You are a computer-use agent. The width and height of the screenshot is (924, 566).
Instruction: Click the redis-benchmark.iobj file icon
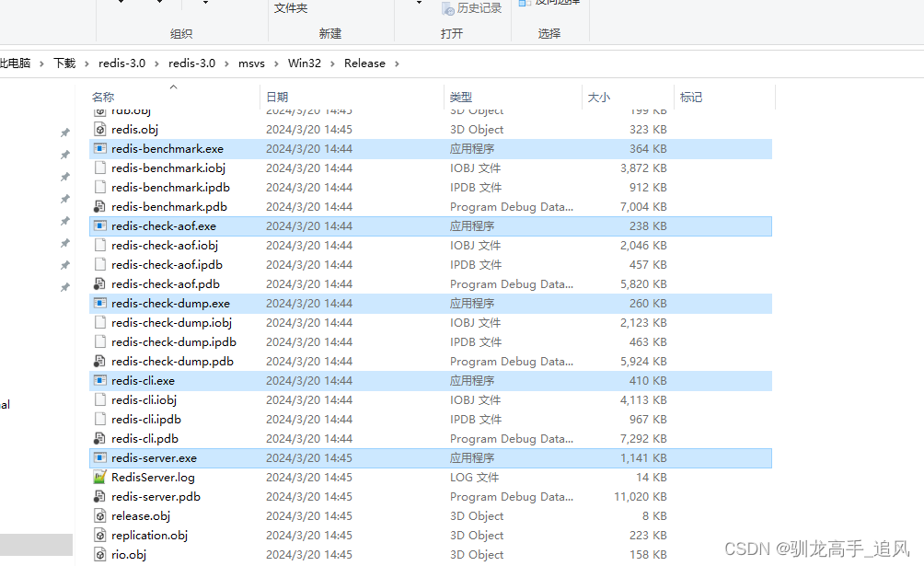pyautogui.click(x=100, y=168)
